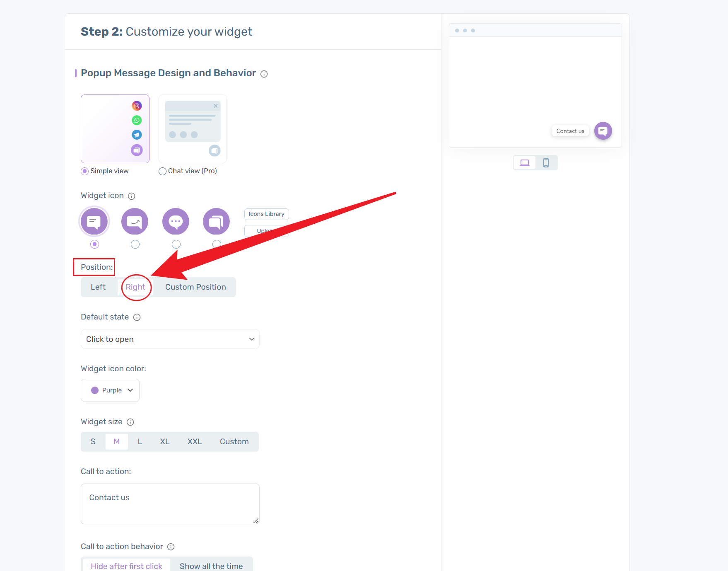Click the info icon next to Call to action behavior
Image resolution: width=728 pixels, height=571 pixels.
pyautogui.click(x=171, y=547)
